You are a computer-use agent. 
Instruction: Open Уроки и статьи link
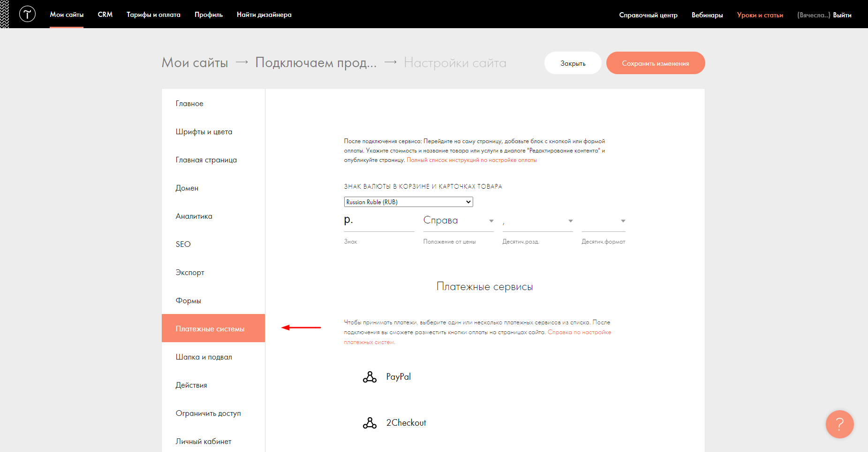coord(760,15)
